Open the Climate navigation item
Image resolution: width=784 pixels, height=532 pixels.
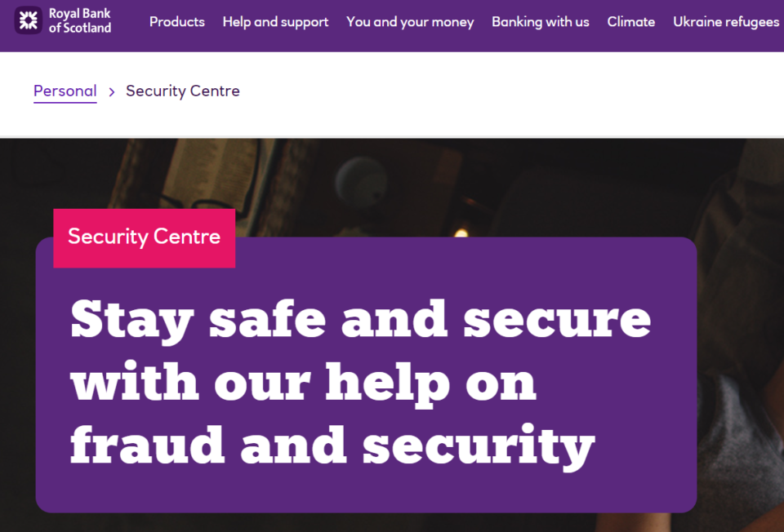coord(631,22)
